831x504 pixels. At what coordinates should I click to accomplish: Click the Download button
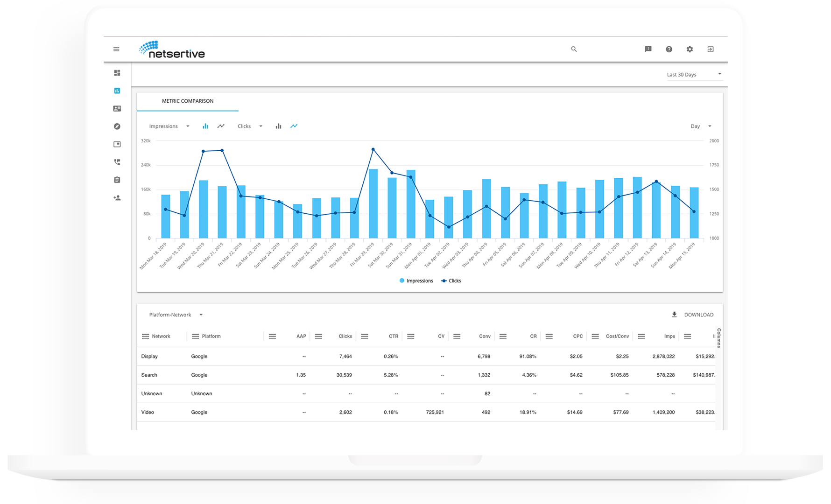coord(693,315)
